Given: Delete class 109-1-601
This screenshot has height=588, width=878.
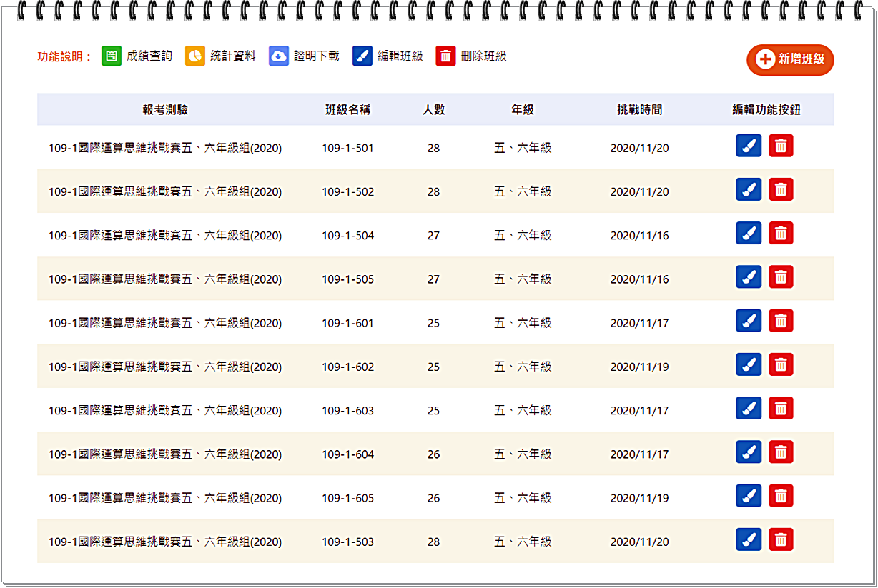Looking at the screenshot, I should point(781,321).
